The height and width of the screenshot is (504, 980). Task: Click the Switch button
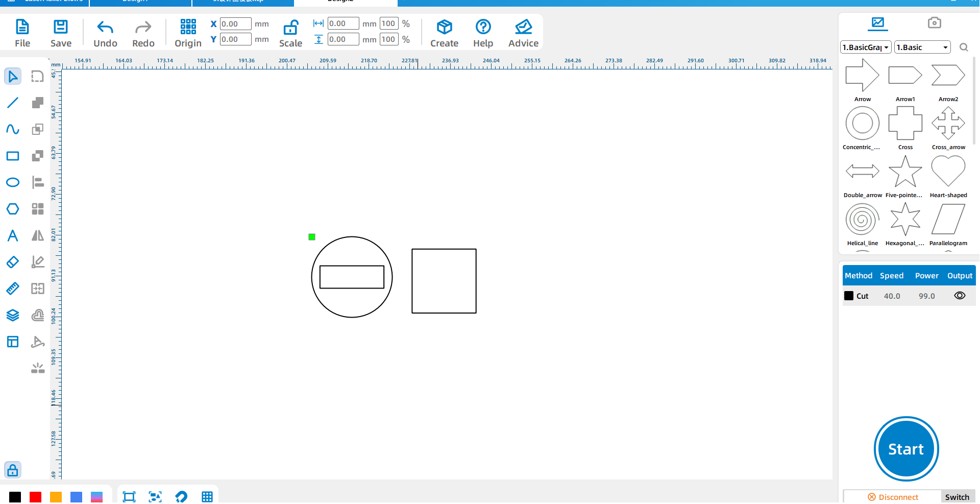pyautogui.click(x=957, y=497)
